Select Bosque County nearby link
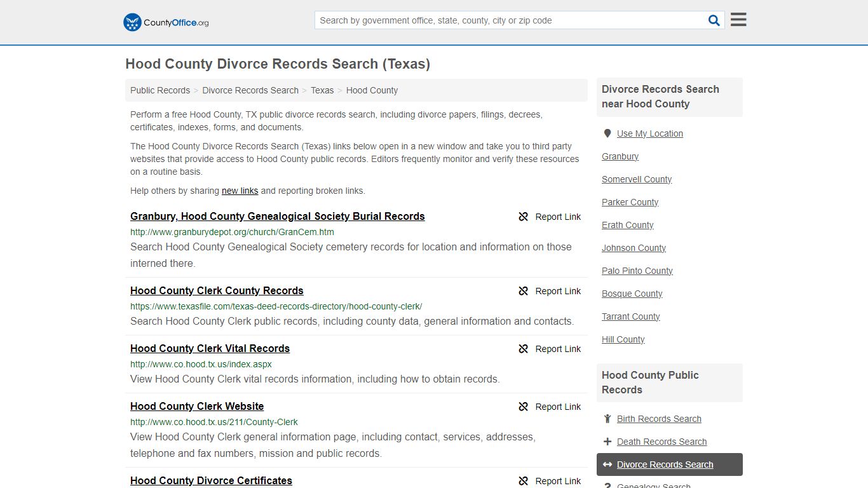The image size is (868, 488). point(632,294)
